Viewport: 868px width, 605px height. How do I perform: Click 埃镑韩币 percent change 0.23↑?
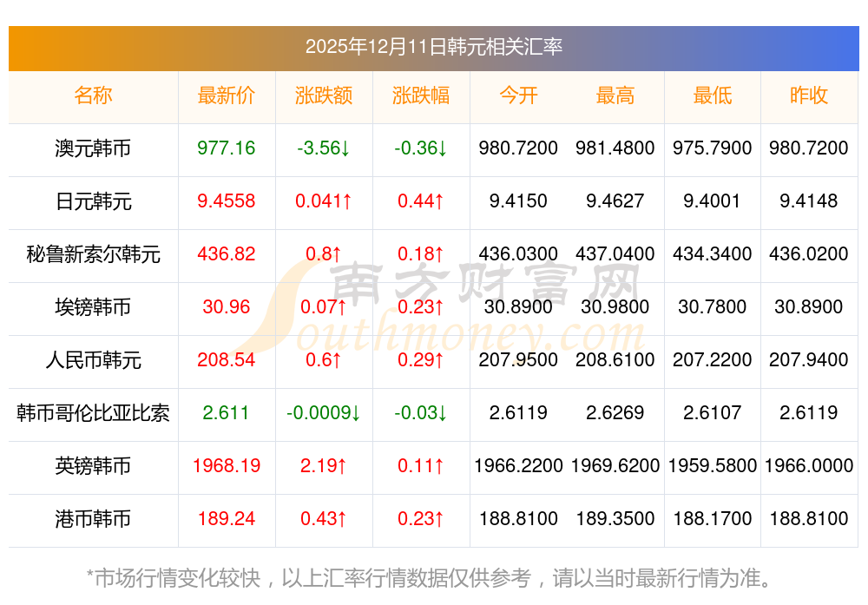(x=421, y=306)
